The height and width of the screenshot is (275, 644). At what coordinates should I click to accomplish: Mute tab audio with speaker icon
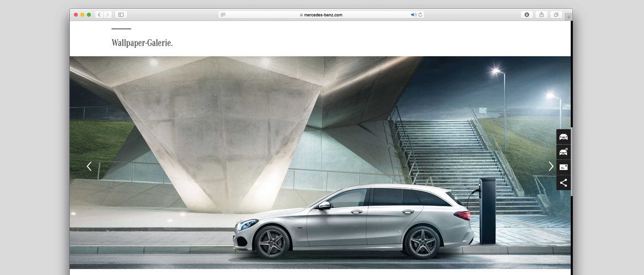click(413, 15)
